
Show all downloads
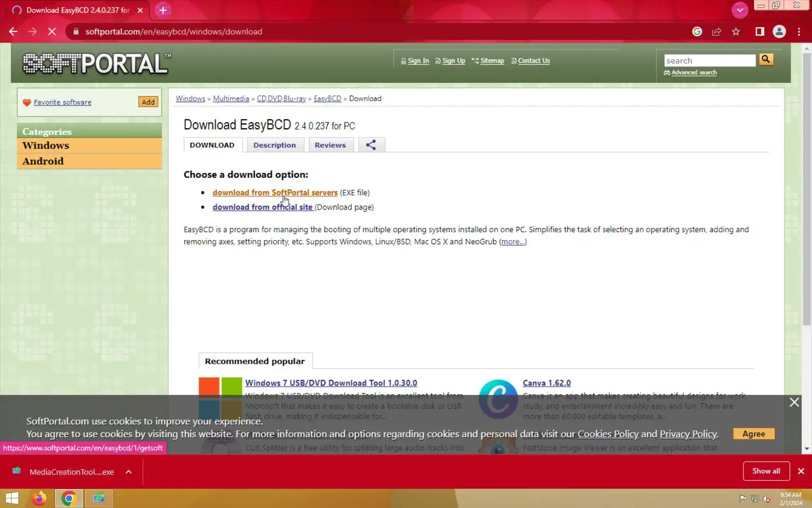[766, 471]
